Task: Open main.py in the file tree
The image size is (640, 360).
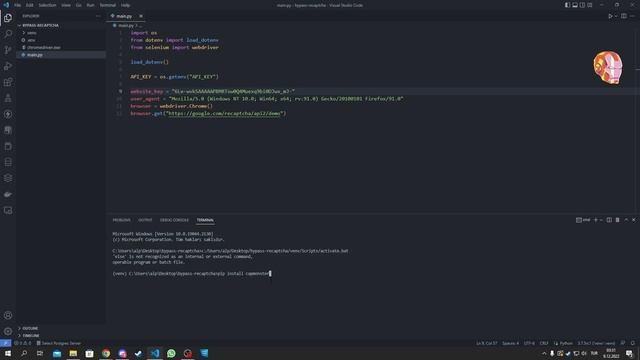Action: click(x=35, y=55)
